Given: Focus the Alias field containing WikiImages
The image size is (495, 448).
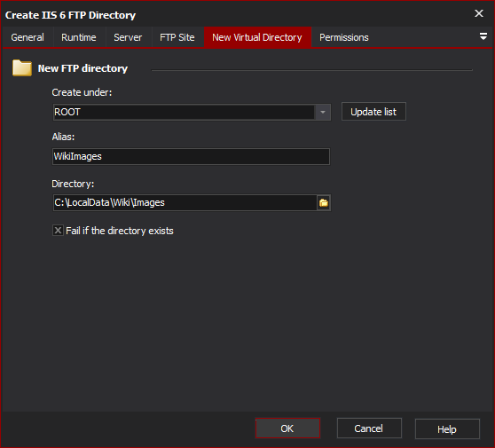Looking at the screenshot, I should point(191,157).
